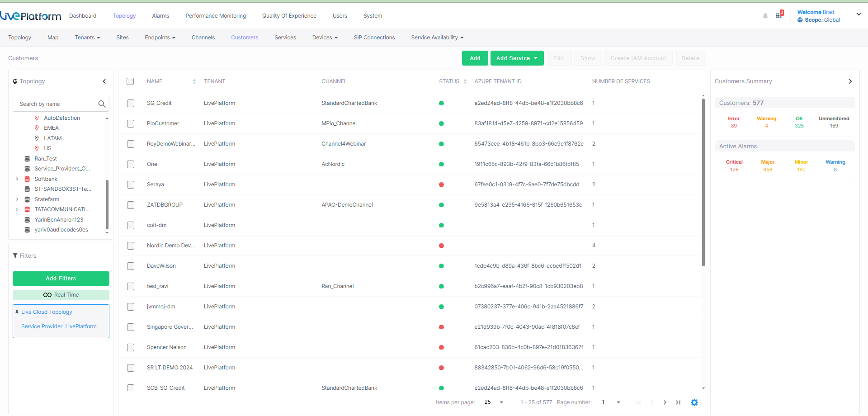Open the apps grid icon with badge
The image size is (868, 416).
tap(779, 15)
